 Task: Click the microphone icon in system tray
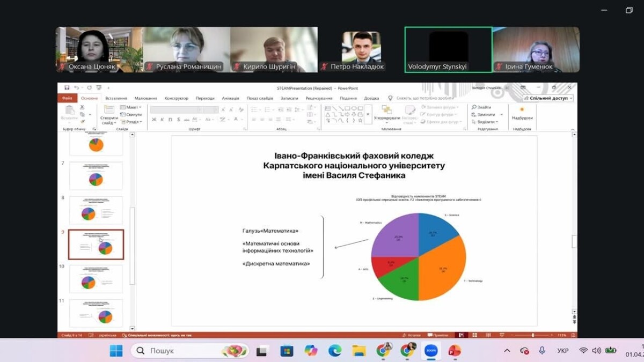click(542, 351)
